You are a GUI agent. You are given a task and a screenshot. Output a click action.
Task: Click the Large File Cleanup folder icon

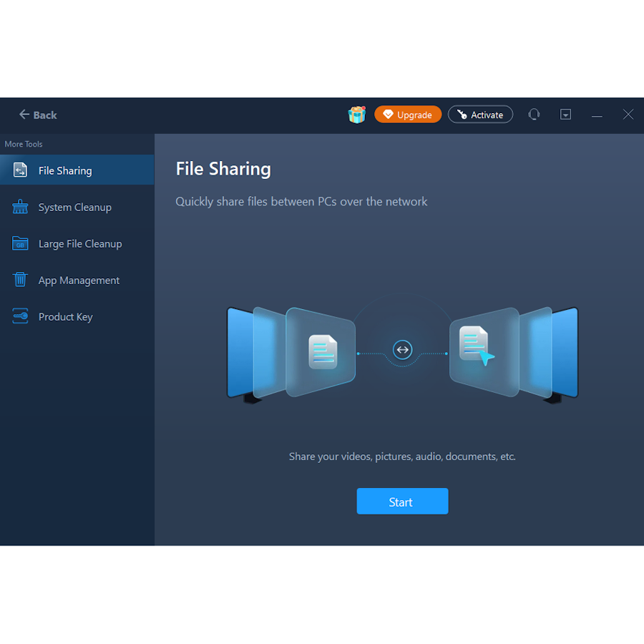click(20, 243)
